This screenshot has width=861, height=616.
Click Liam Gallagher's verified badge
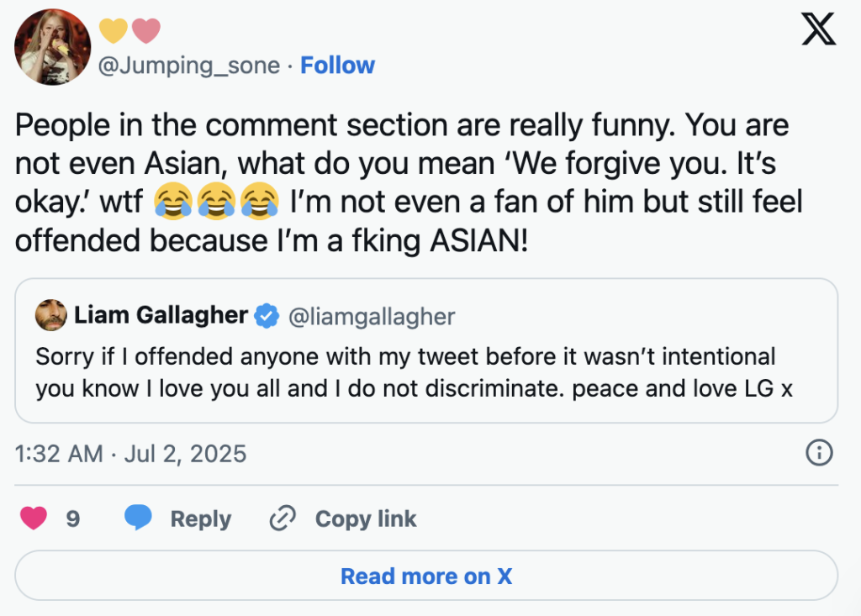click(x=267, y=316)
